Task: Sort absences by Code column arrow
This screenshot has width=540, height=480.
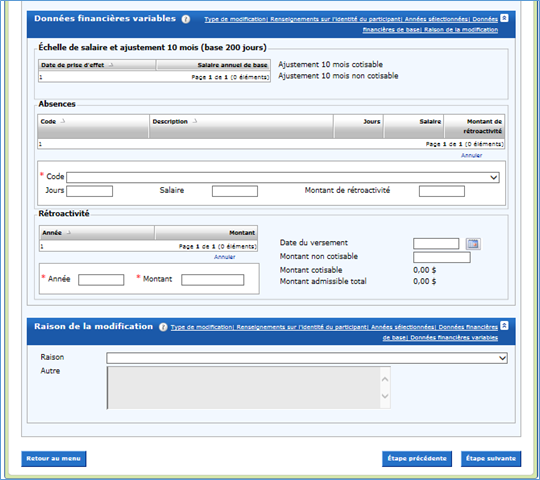Action: (63, 121)
